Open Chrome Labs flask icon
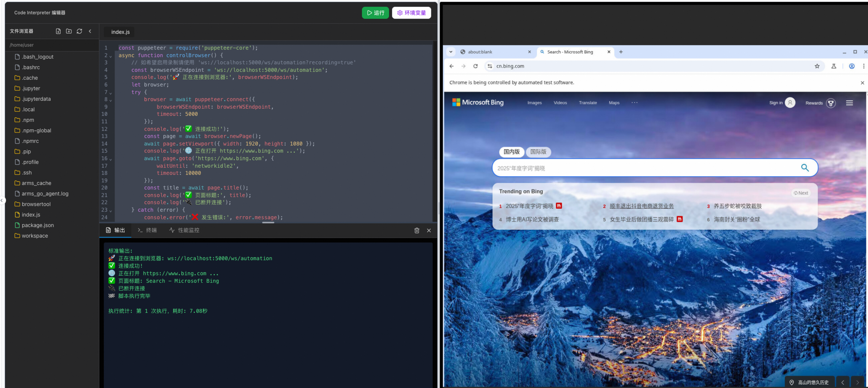The height and width of the screenshot is (388, 868). (834, 66)
